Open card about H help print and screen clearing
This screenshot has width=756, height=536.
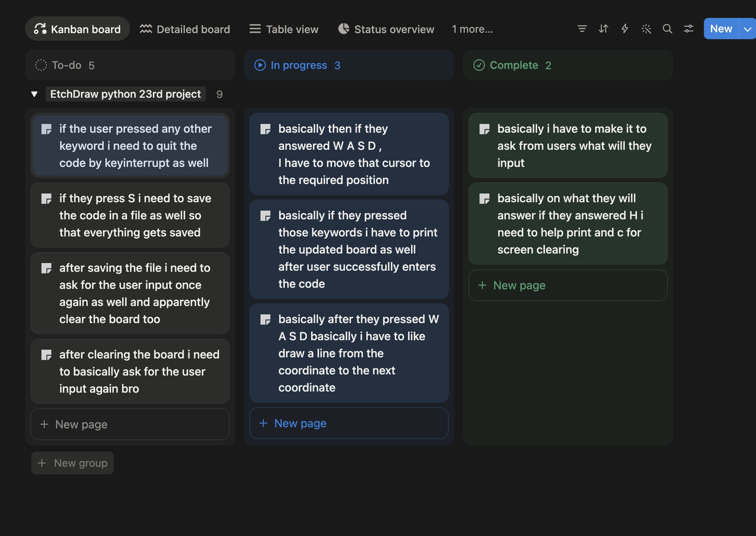[568, 224]
